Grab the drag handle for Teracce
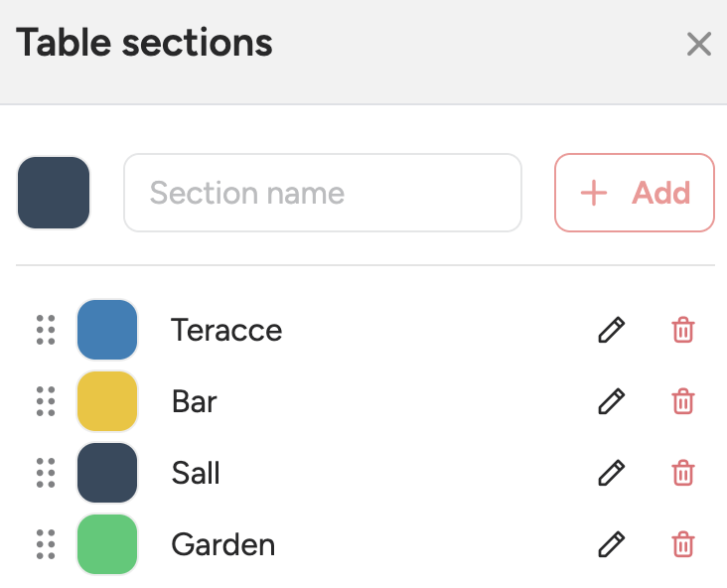The image size is (727, 588). pyautogui.click(x=46, y=330)
